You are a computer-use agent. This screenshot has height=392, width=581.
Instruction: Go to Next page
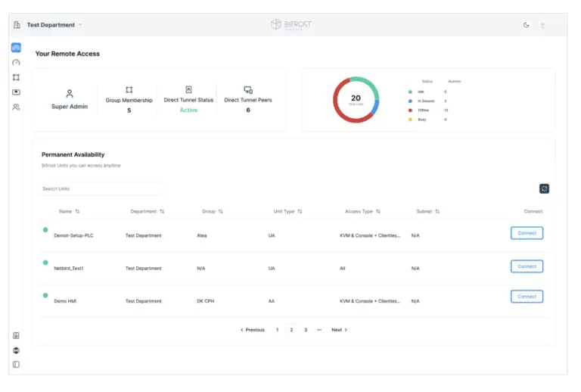click(340, 330)
